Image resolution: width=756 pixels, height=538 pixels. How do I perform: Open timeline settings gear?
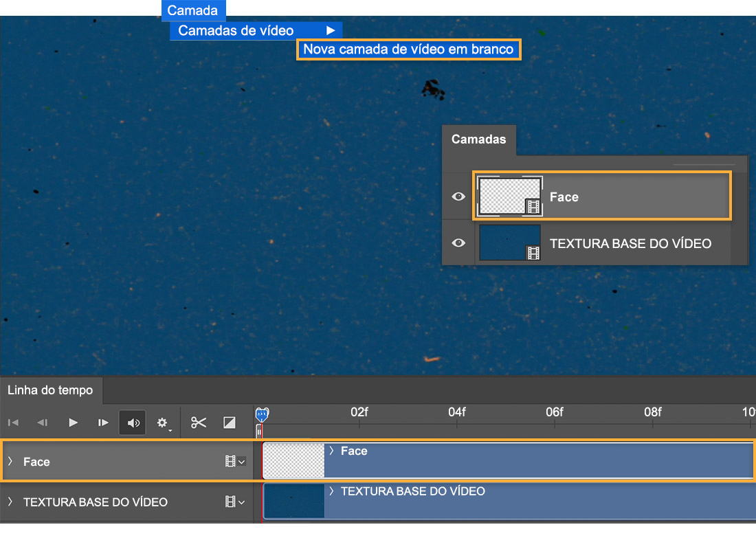[x=162, y=423]
